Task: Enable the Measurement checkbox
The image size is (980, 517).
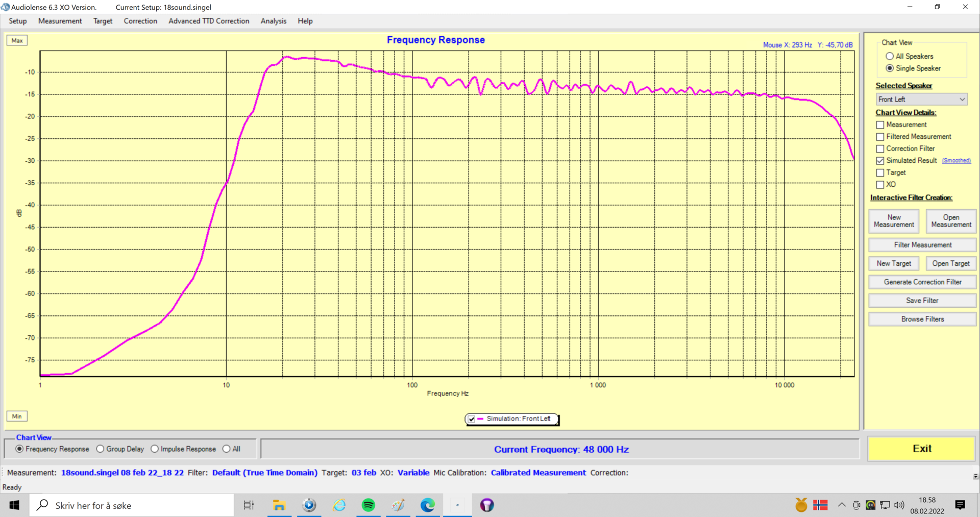Action: tap(880, 125)
